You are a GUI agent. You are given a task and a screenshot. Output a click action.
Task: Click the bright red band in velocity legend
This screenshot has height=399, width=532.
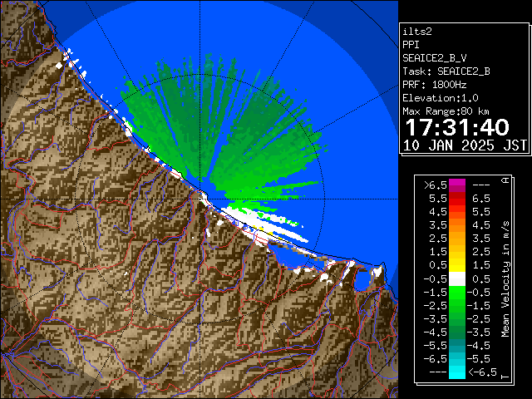(457, 202)
